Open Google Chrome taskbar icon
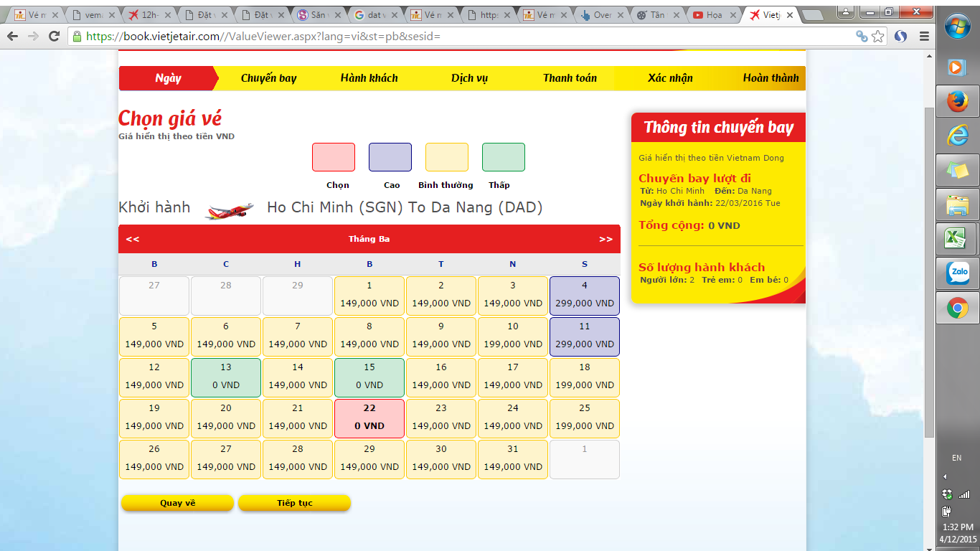The width and height of the screenshot is (980, 551). (x=958, y=309)
